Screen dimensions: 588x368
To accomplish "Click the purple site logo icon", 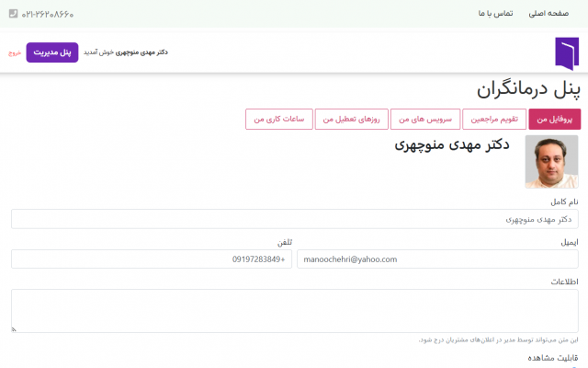I will pos(567,53).
